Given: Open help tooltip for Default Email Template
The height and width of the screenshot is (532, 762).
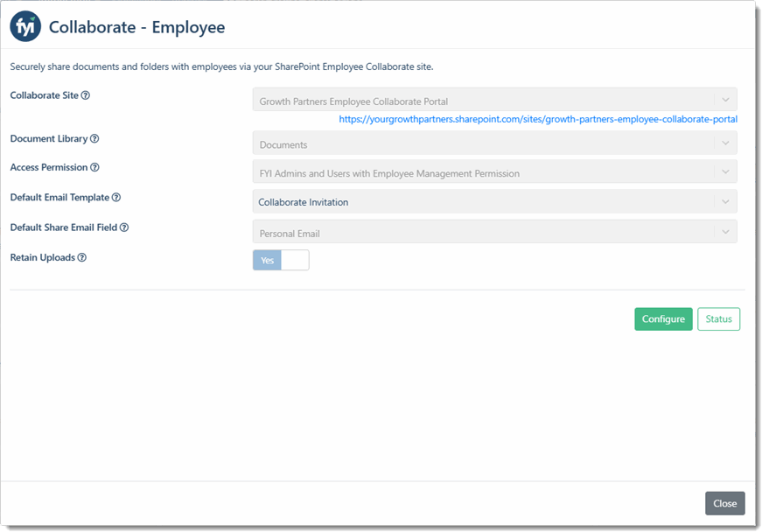Looking at the screenshot, I should click(116, 197).
